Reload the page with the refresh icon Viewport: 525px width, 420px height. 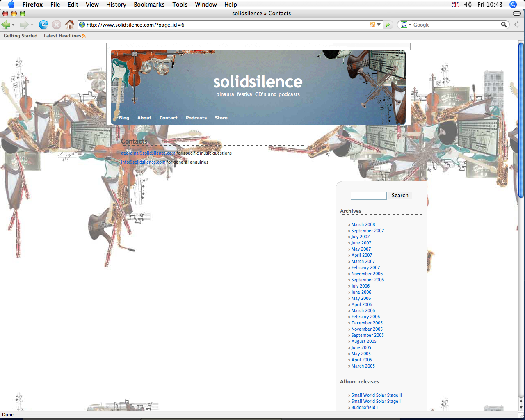(x=43, y=25)
